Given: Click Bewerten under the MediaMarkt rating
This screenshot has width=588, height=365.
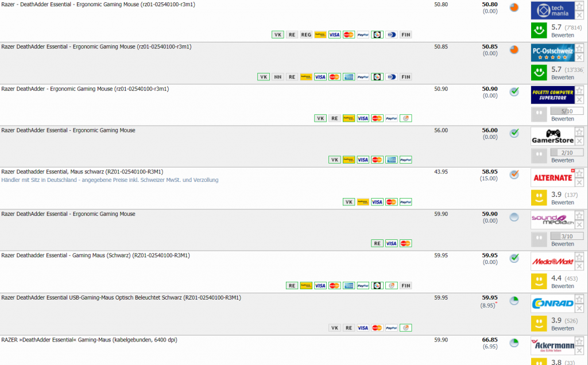Looking at the screenshot, I should [563, 286].
